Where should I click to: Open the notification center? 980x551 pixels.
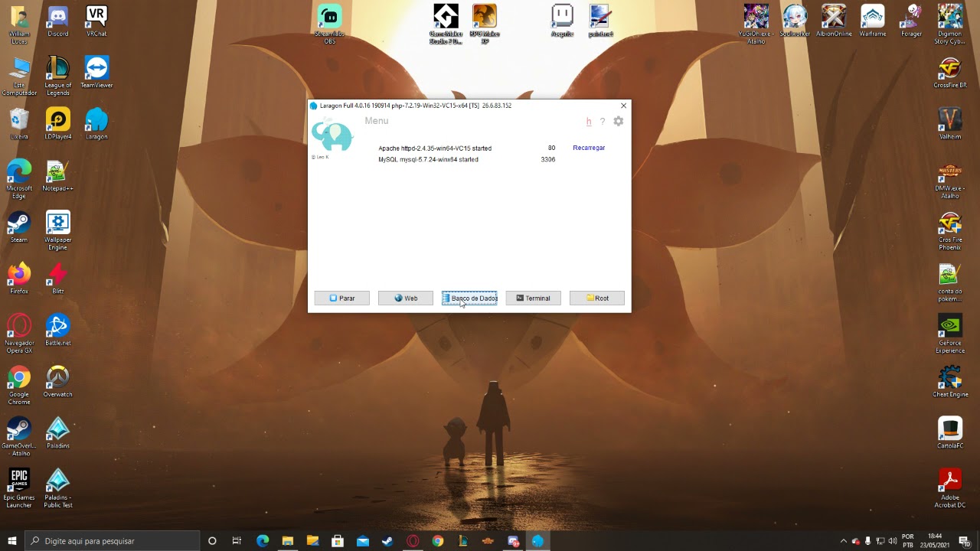(964, 541)
